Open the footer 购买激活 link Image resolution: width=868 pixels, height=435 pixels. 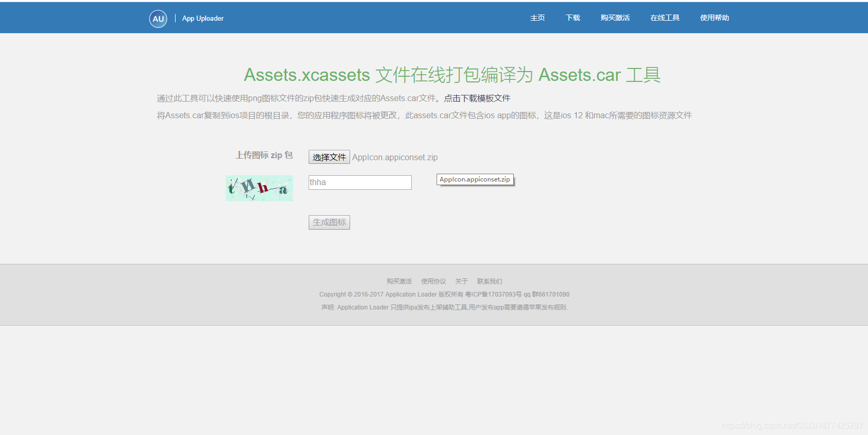click(x=399, y=282)
